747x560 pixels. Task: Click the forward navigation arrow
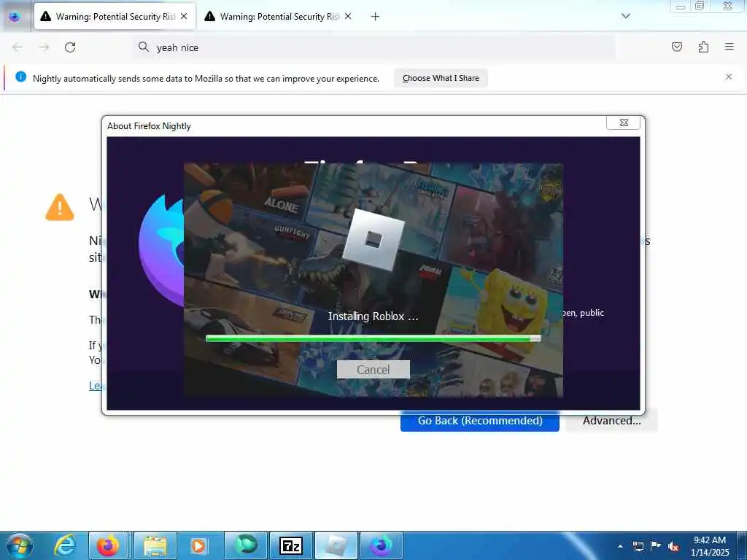coord(44,47)
